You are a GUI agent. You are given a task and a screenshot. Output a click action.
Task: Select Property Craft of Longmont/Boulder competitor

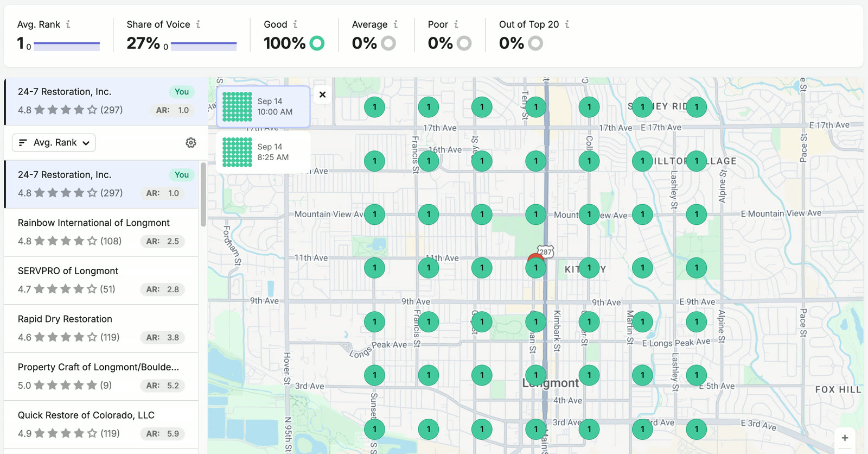pos(101,377)
